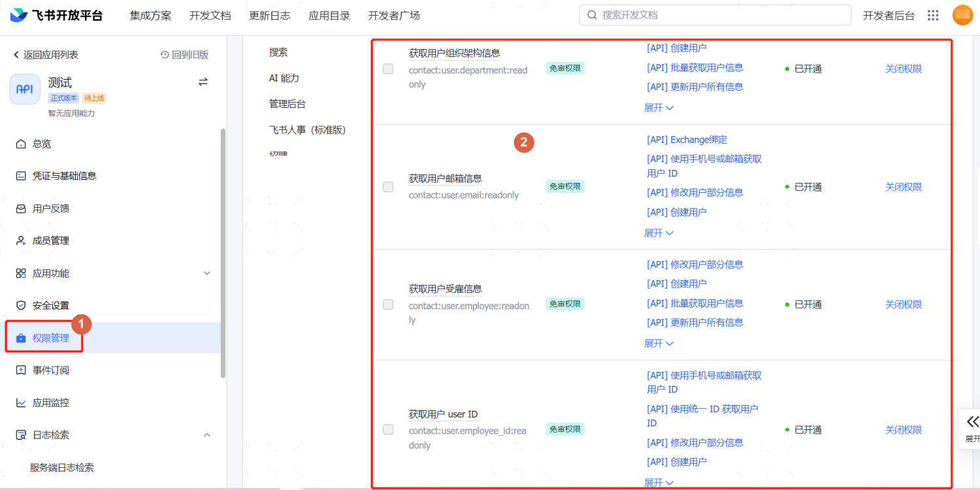Viewport: 980px width, 490px height.
Task: Click the 事件订阅 icon
Action: (21, 370)
